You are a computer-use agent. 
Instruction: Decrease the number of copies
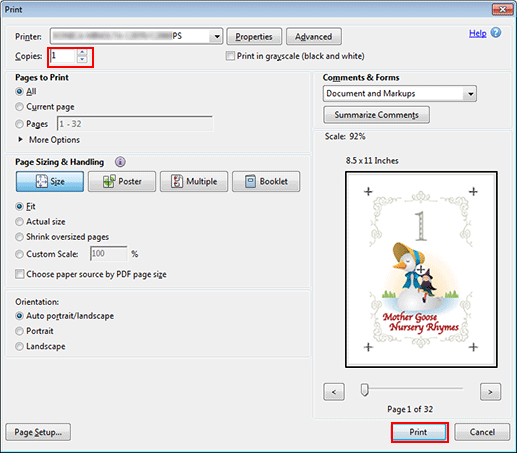coord(82,59)
